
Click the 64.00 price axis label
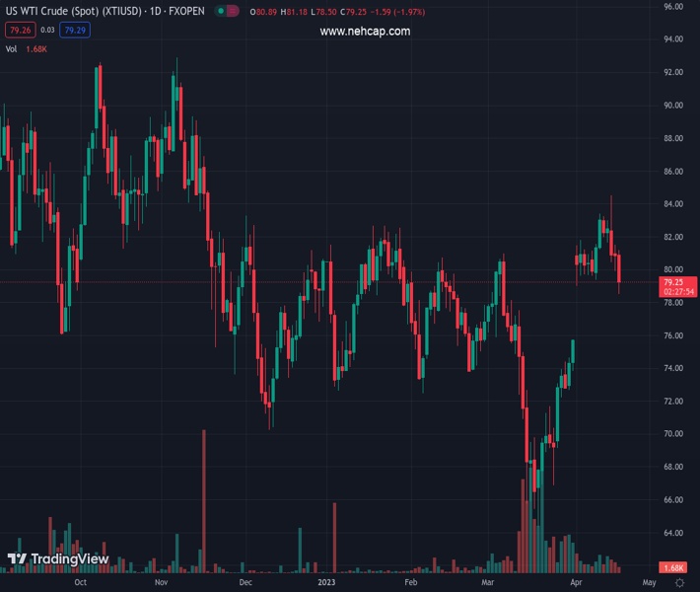click(673, 533)
